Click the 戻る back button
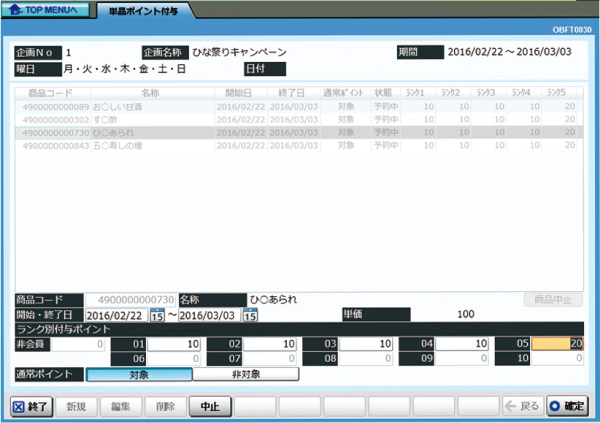The width and height of the screenshot is (600, 423). (x=523, y=407)
